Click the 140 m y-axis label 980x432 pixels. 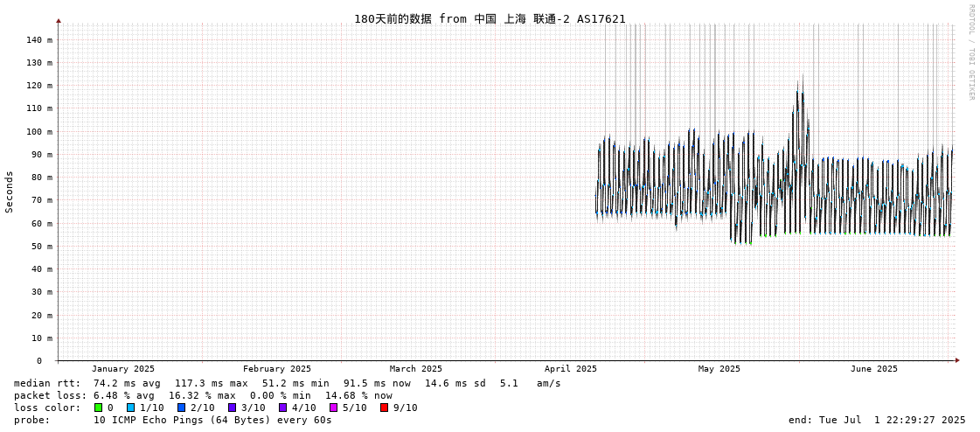[39, 40]
